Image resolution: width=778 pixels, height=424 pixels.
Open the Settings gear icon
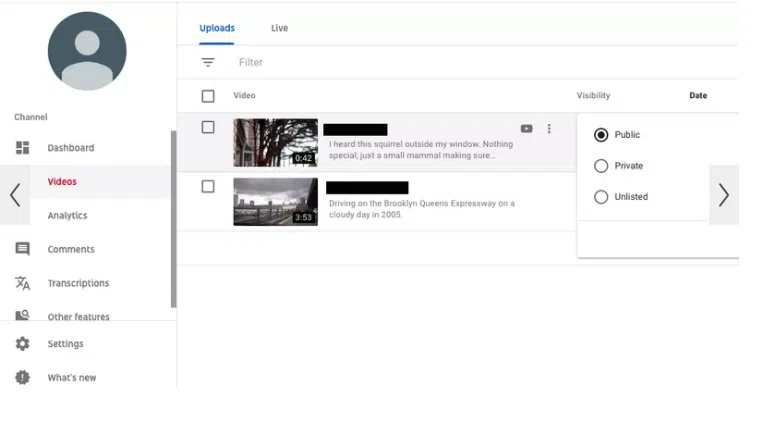[22, 344]
